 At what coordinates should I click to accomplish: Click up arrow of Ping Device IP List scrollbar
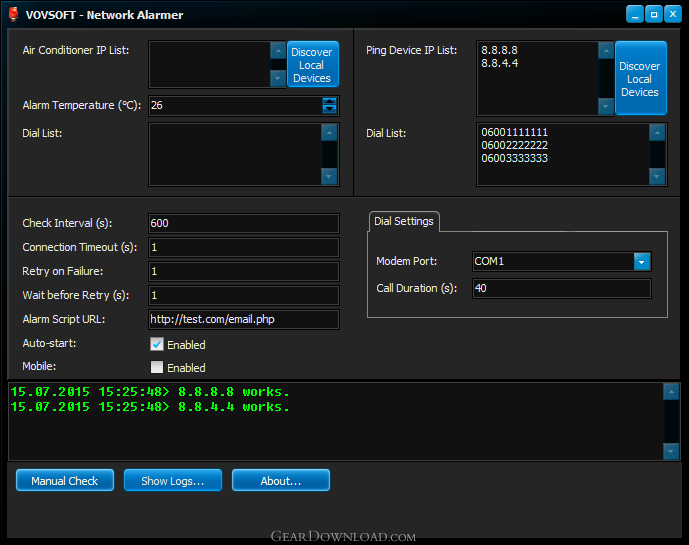[606, 51]
